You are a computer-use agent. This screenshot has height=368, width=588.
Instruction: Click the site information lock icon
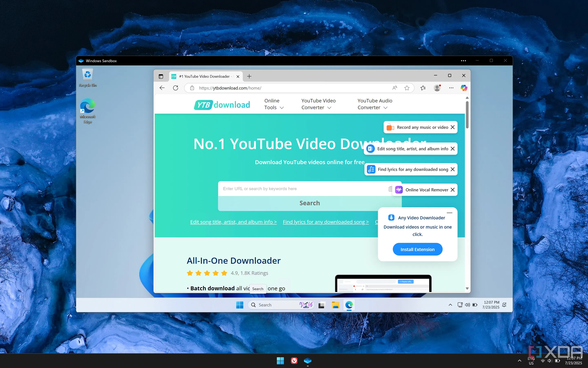click(x=192, y=88)
